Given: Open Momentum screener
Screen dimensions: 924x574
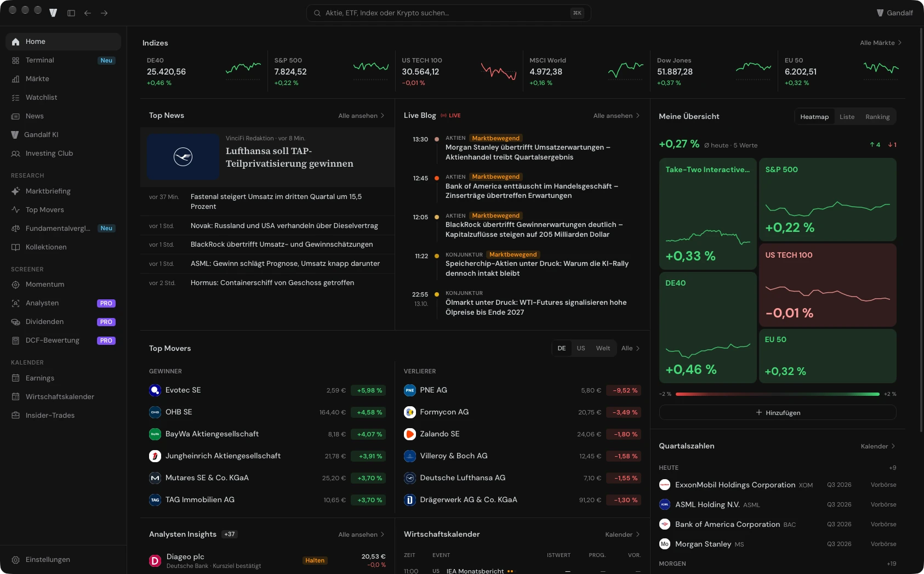Looking at the screenshot, I should pos(63,285).
